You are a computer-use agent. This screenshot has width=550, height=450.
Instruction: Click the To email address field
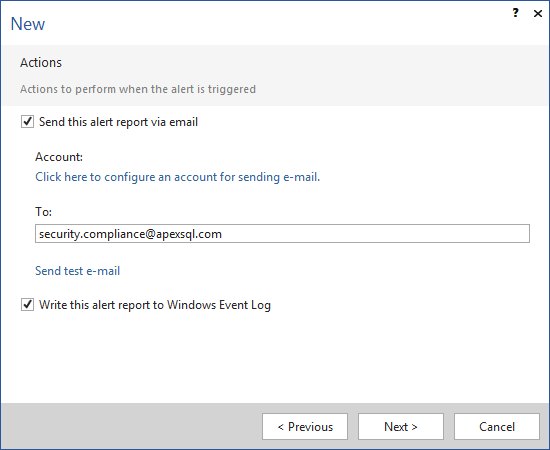point(282,234)
